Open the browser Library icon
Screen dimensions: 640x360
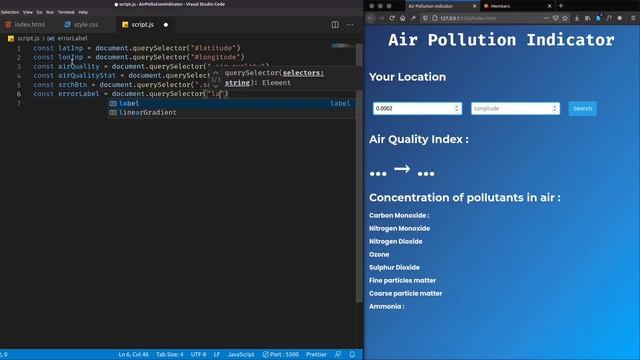587,18
